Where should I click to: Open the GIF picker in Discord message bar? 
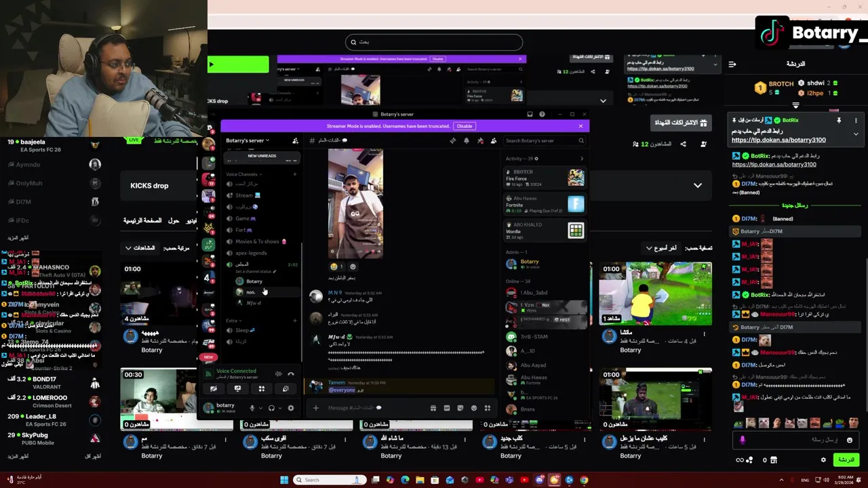tap(446, 408)
